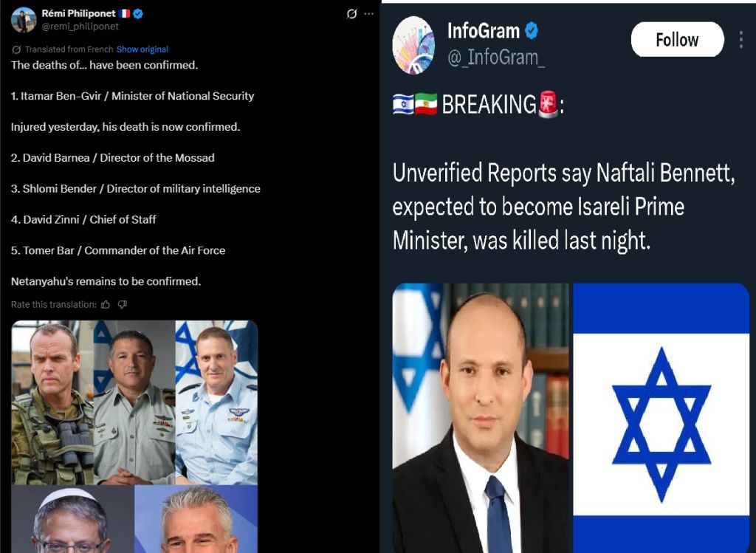Rate the translation thumbs up
The image size is (756, 553).
tap(106, 304)
